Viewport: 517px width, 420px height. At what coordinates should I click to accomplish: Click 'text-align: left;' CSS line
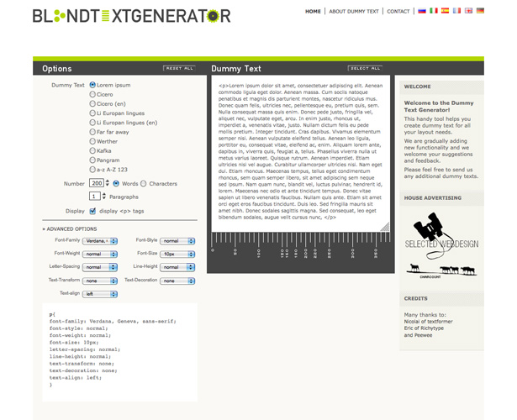click(76, 378)
